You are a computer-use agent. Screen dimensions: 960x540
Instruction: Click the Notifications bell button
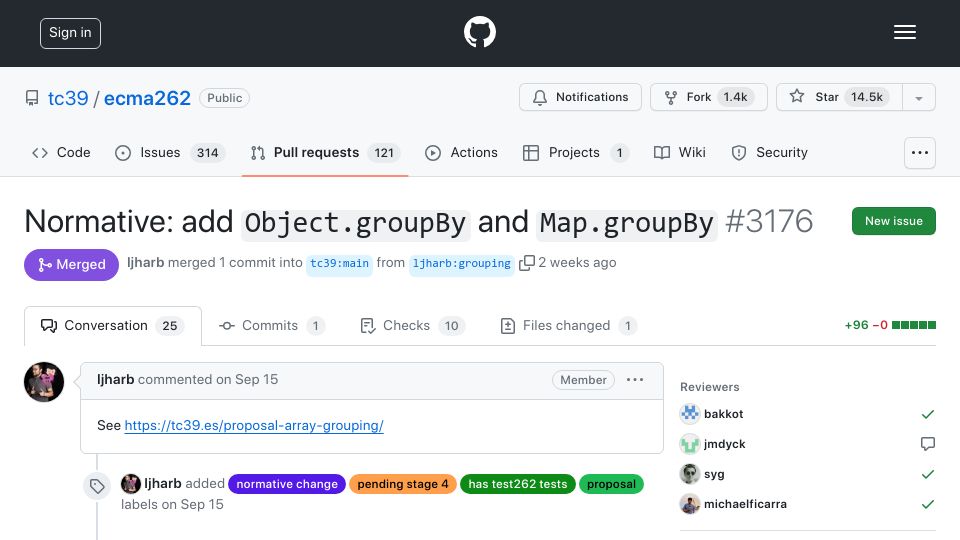coord(580,97)
